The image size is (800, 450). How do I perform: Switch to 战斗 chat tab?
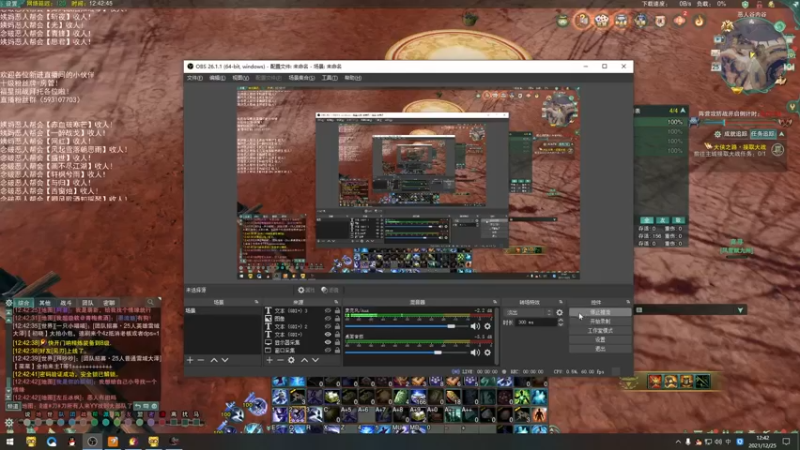coord(66,303)
